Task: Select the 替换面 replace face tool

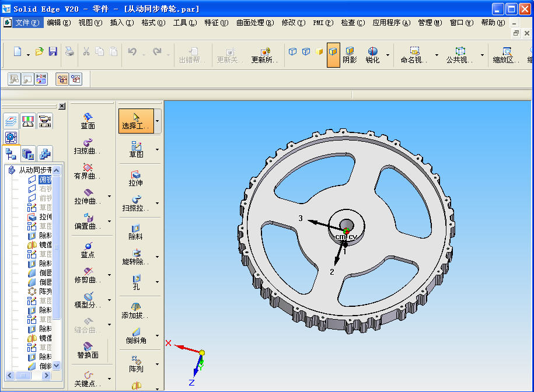Action: tap(88, 351)
